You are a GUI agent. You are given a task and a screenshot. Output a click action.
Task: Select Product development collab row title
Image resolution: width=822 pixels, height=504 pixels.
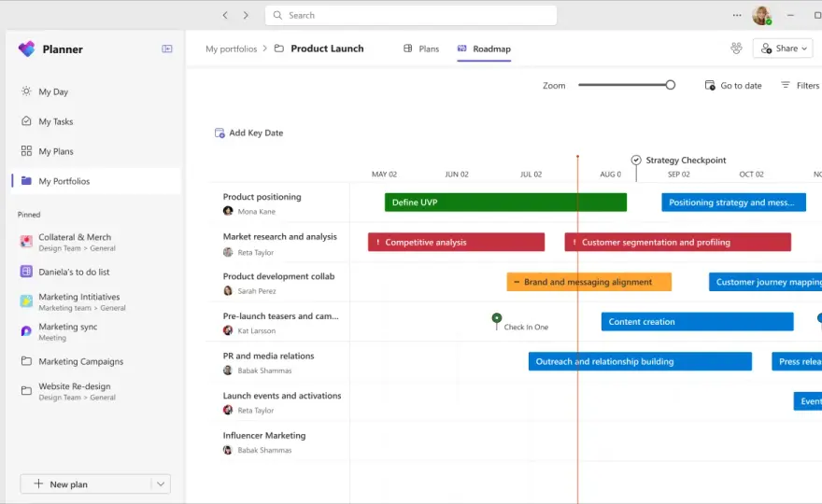(278, 276)
